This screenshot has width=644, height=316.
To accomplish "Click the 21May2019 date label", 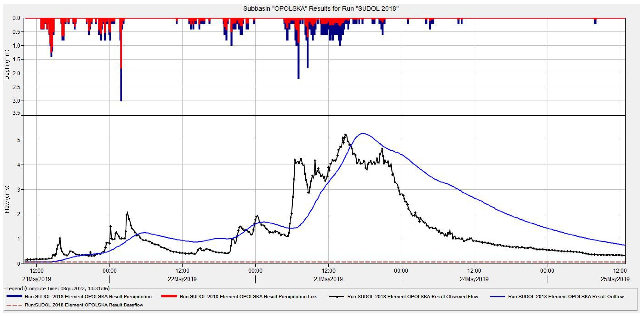I will [x=37, y=279].
